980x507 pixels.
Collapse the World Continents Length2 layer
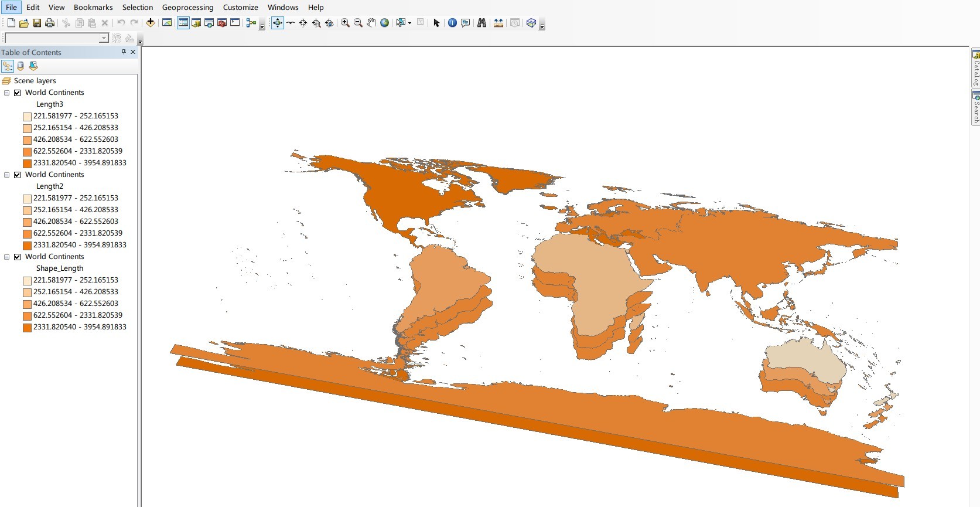coord(7,175)
